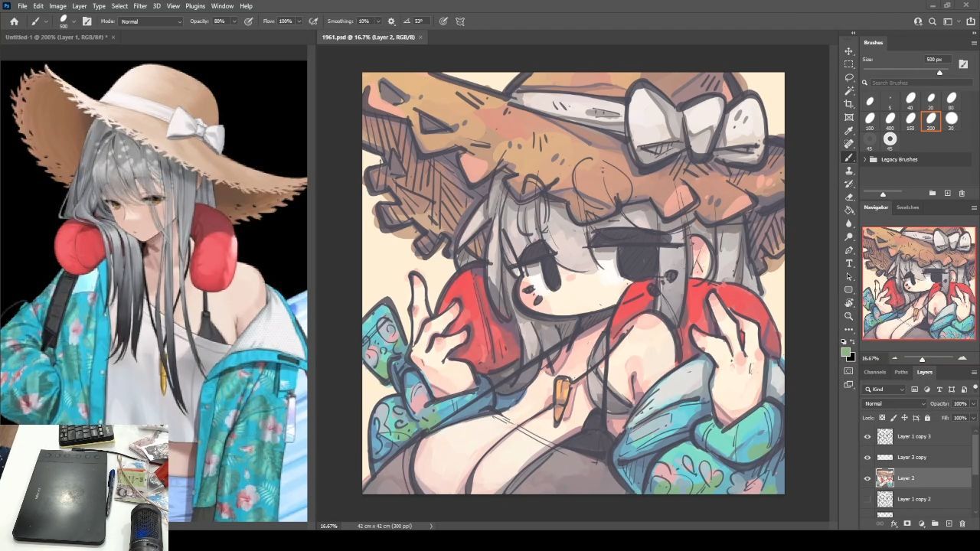
Task: Select the Frame tool
Action: [848, 117]
